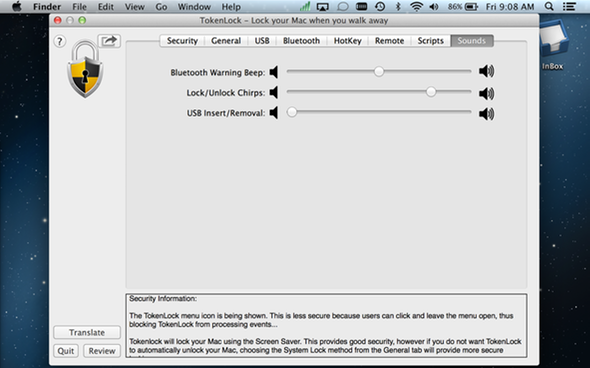Click the Translate button
590x368 pixels.
(87, 333)
